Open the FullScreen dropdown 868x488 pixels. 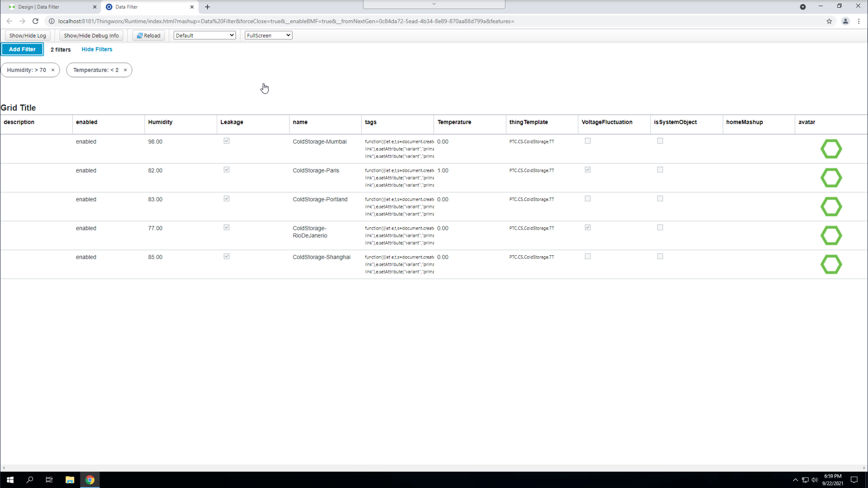click(269, 35)
